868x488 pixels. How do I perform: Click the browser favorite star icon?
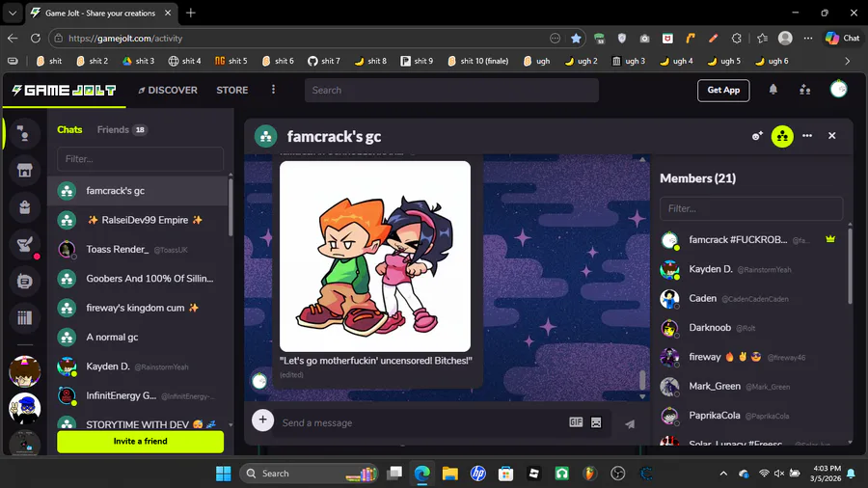[576, 39]
